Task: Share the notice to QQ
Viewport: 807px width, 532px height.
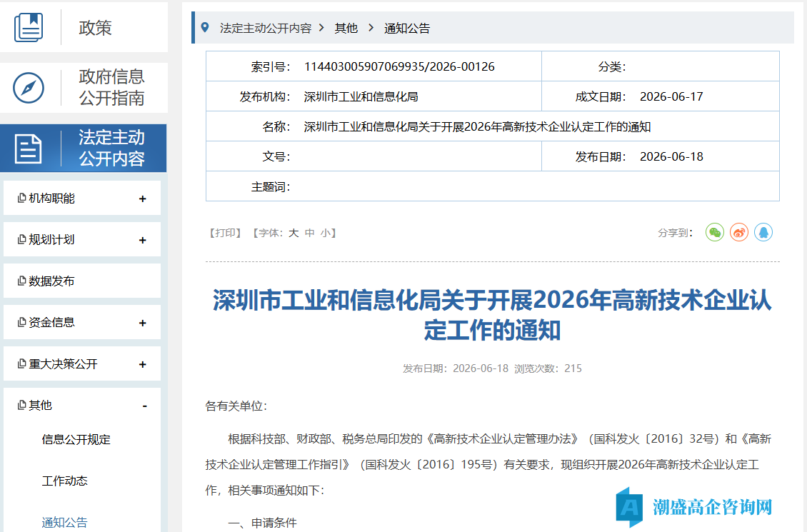Action: click(763, 233)
